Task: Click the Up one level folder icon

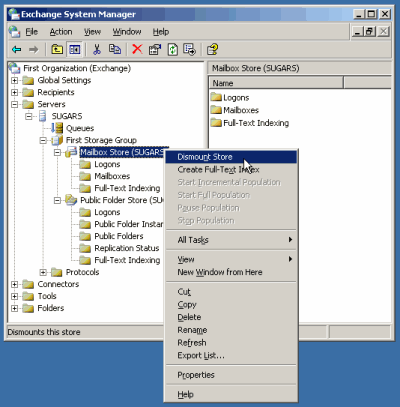Action: coord(57,50)
